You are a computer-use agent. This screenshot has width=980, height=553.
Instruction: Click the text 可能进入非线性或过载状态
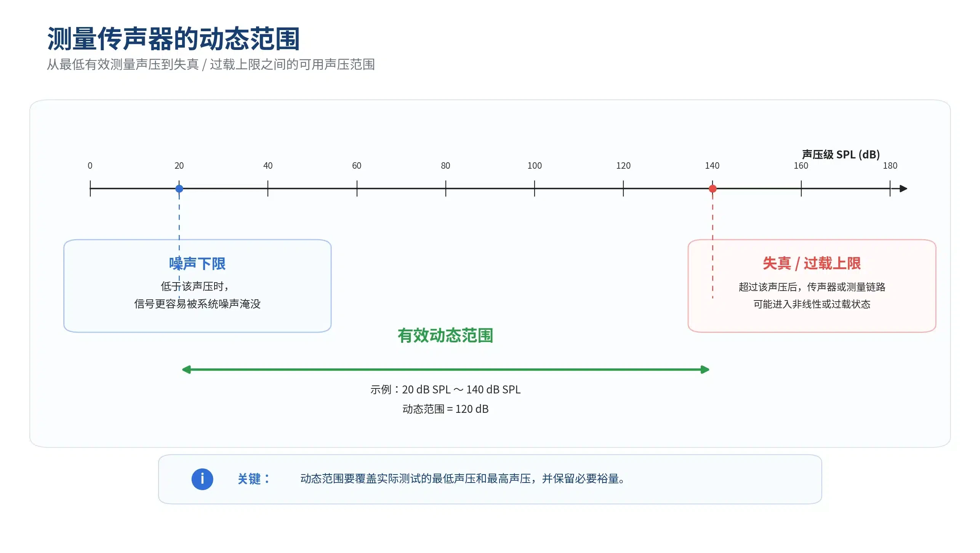[812, 304]
